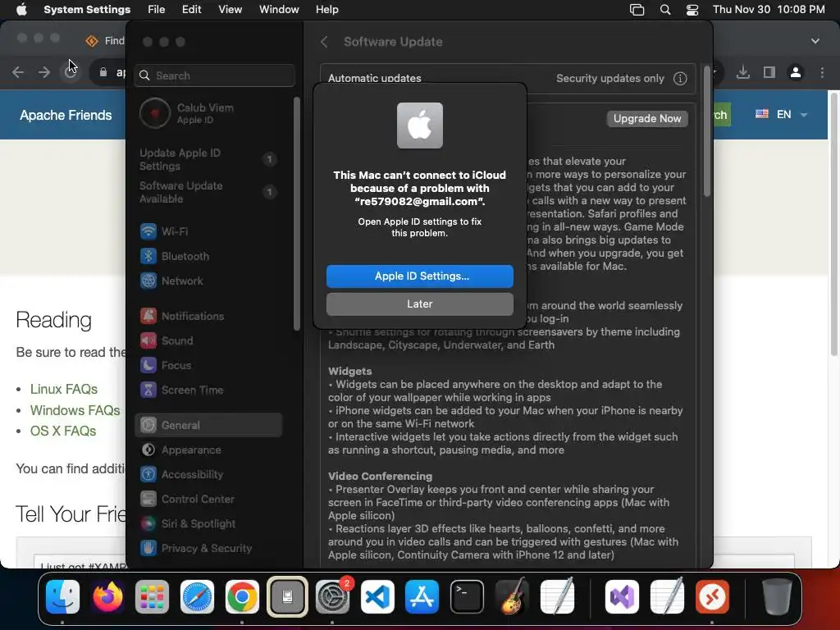840x630 pixels.
Task: Open Finder from the Dock
Action: [x=62, y=596]
